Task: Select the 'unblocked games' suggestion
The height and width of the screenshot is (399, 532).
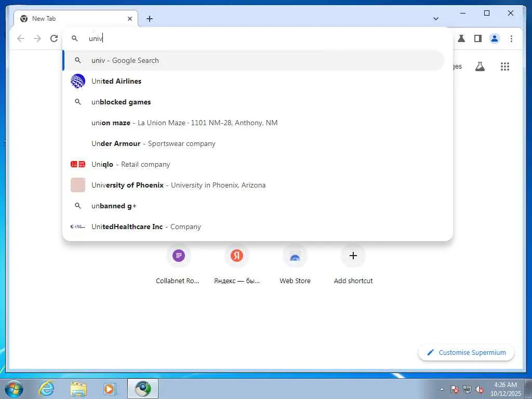Action: tap(254, 102)
